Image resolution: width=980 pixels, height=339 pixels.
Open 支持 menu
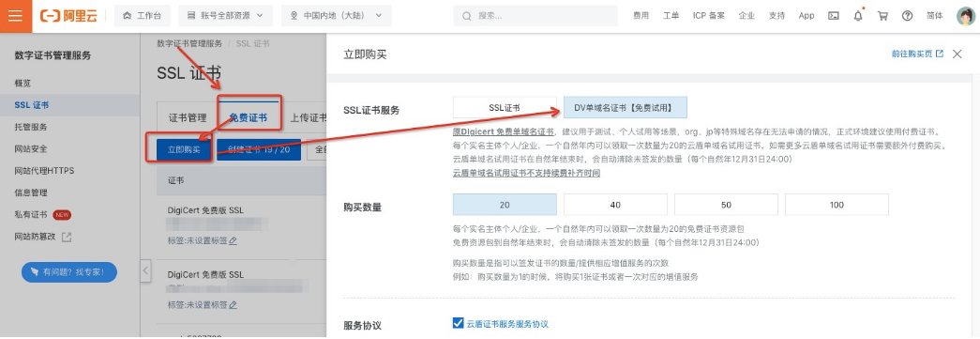point(776,16)
